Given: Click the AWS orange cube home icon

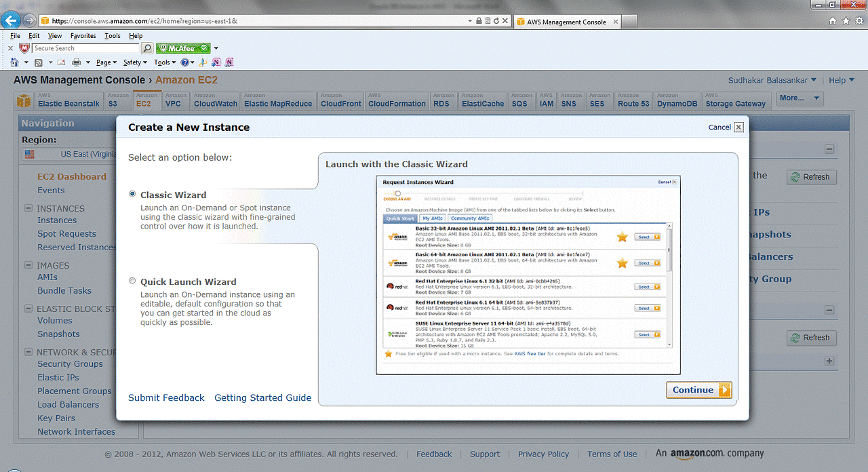Looking at the screenshot, I should click(x=24, y=101).
